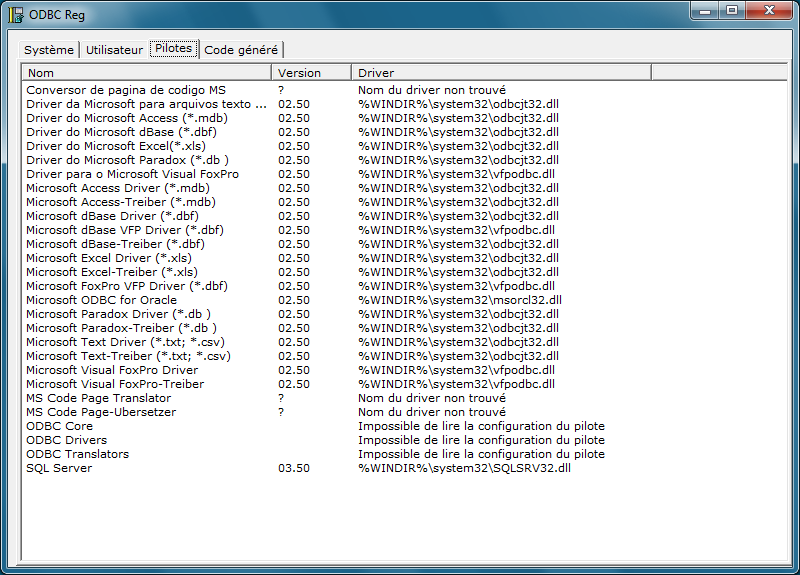The width and height of the screenshot is (800, 575).
Task: Select Conversor de pagina de codigo MS
Action: coord(126,90)
